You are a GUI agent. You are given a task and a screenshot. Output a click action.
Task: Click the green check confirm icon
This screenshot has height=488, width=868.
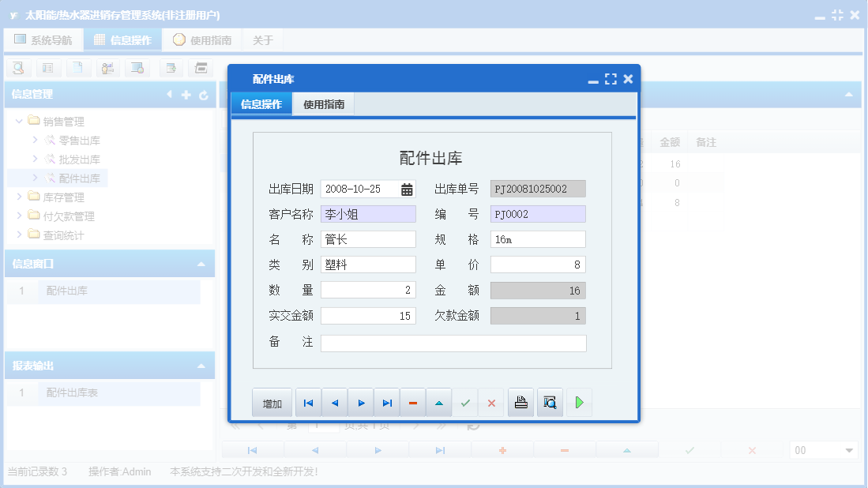tap(465, 402)
